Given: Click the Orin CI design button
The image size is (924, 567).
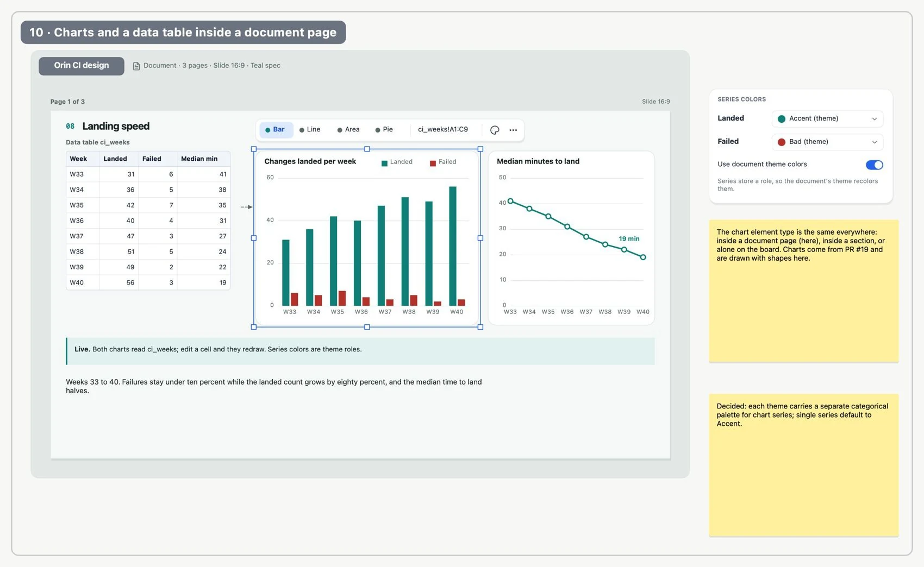Looking at the screenshot, I should click(82, 66).
